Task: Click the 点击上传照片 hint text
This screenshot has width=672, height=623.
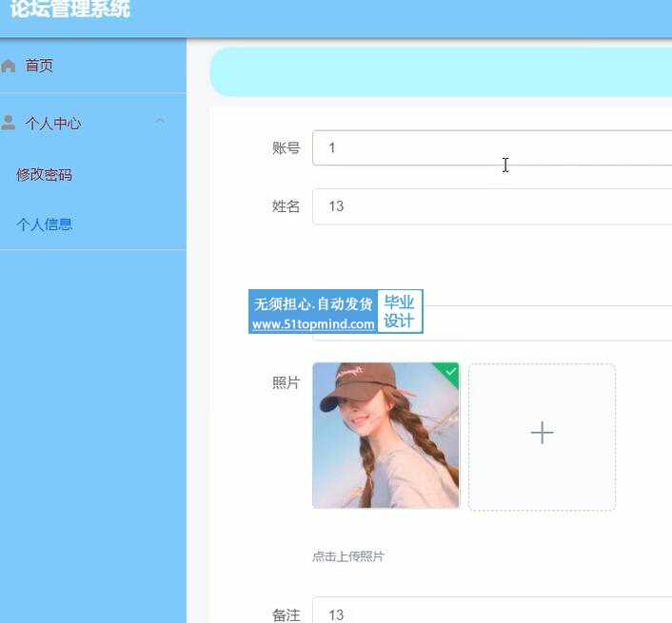Action: click(x=348, y=556)
